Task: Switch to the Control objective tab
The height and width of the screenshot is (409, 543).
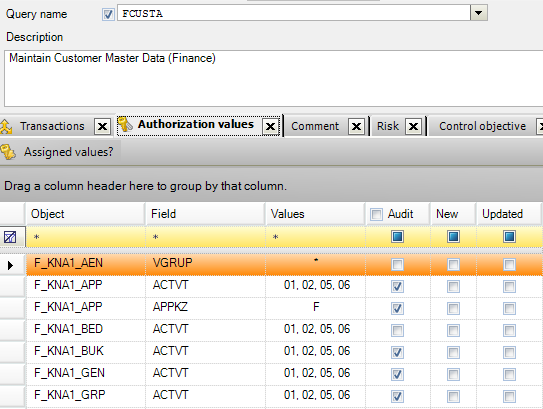Action: coord(482,126)
